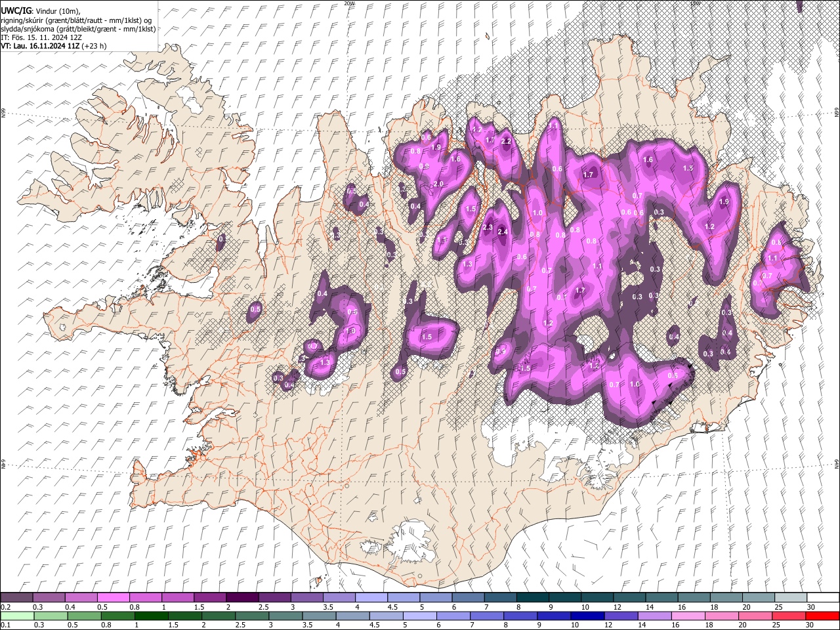Pick dark green swatch between 1 and 1.5 lower legend
This screenshot has height=630, width=840.
coord(152,616)
